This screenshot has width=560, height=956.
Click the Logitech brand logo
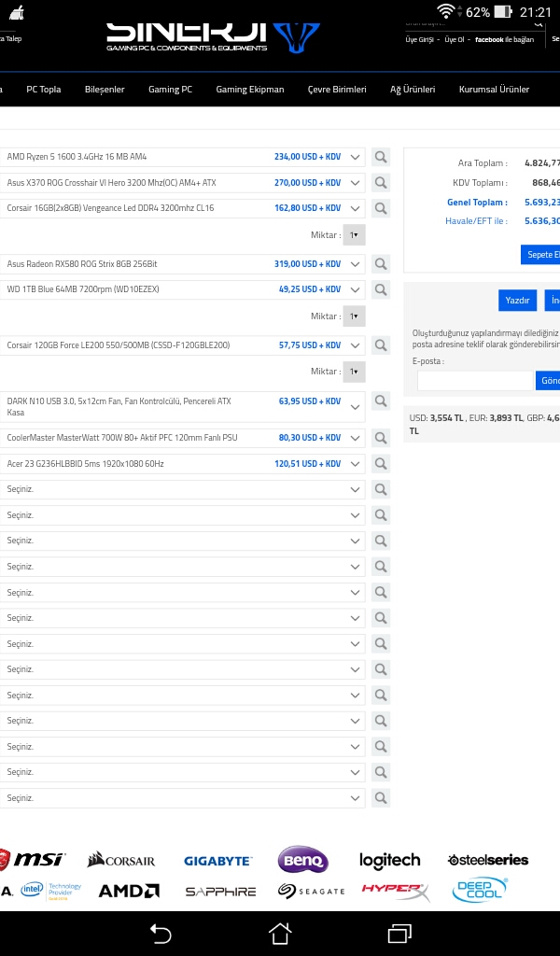pyautogui.click(x=389, y=861)
